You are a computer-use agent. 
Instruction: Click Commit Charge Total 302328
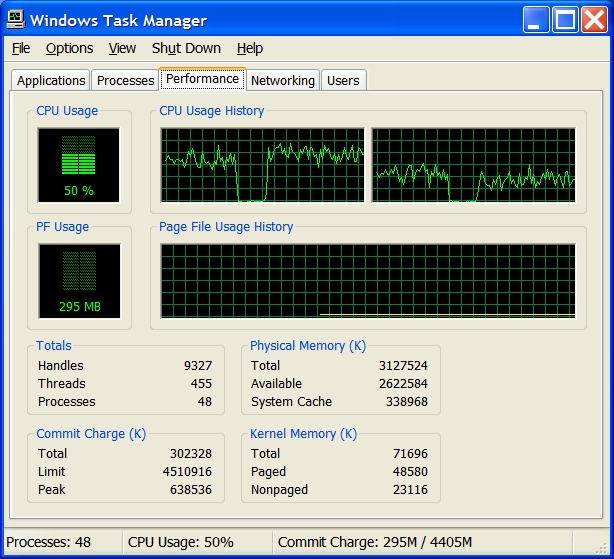[191, 454]
